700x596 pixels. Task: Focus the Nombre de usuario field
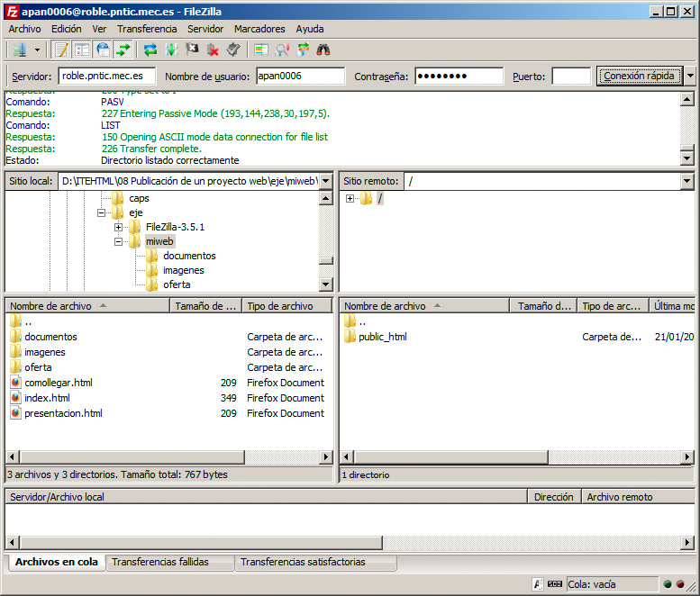click(x=300, y=76)
